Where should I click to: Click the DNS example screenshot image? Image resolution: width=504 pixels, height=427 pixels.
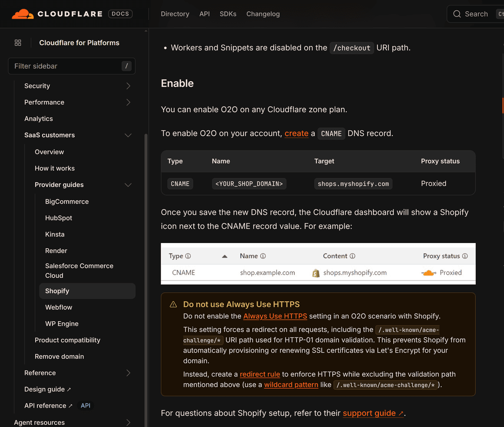tap(318, 264)
